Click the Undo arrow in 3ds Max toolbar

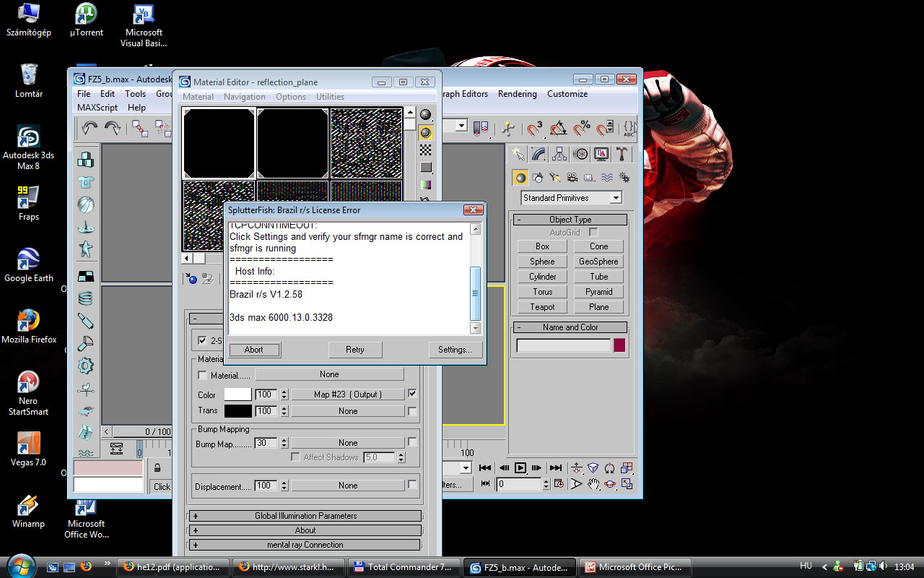click(90, 129)
